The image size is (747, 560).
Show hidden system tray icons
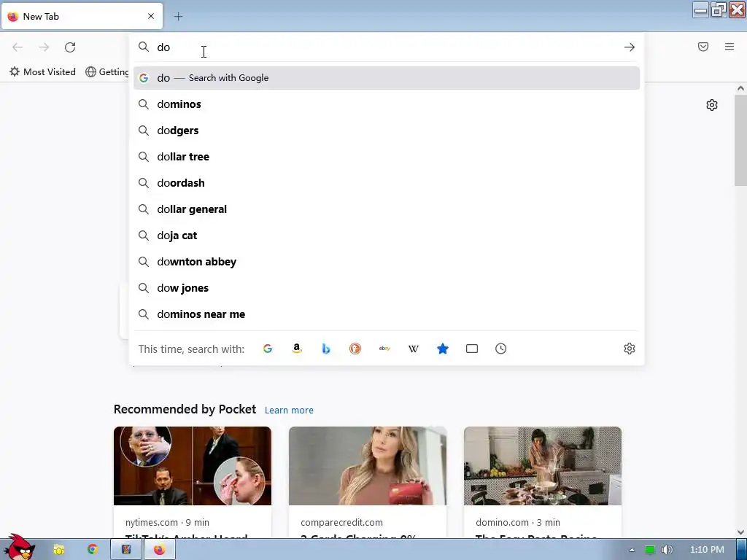(x=632, y=550)
